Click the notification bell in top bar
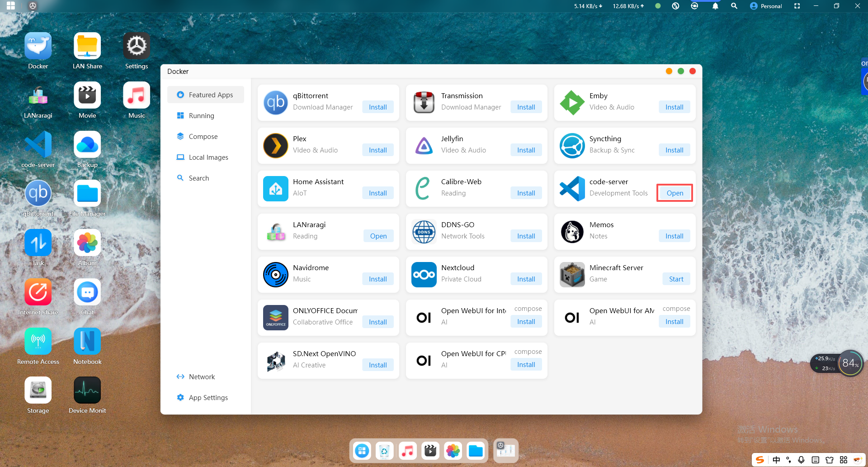Viewport: 868px width, 467px height. point(715,6)
